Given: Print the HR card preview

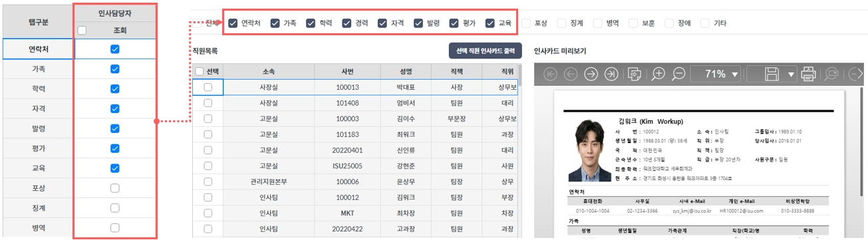Looking at the screenshot, I should 808,74.
